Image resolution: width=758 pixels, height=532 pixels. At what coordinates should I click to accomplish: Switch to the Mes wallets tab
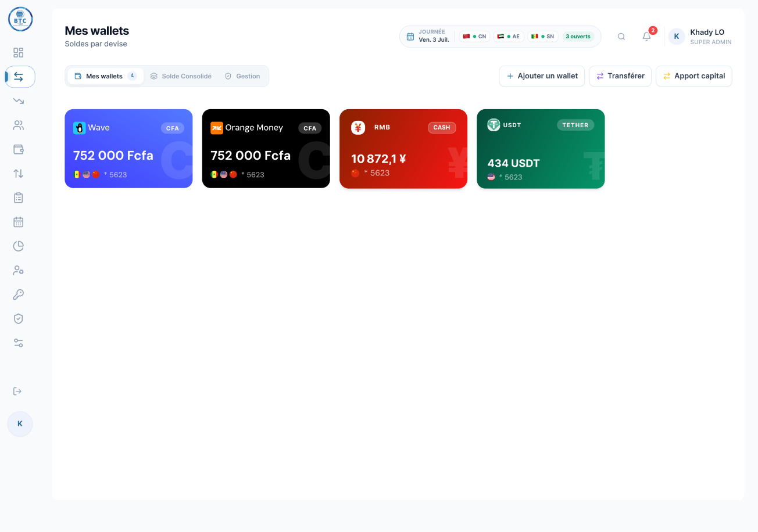click(106, 76)
